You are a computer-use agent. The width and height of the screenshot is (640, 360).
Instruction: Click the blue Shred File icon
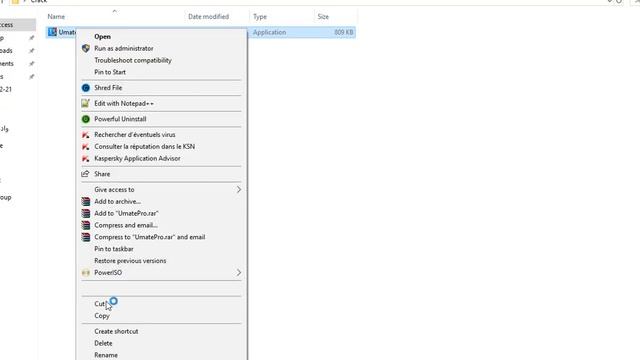point(86,88)
